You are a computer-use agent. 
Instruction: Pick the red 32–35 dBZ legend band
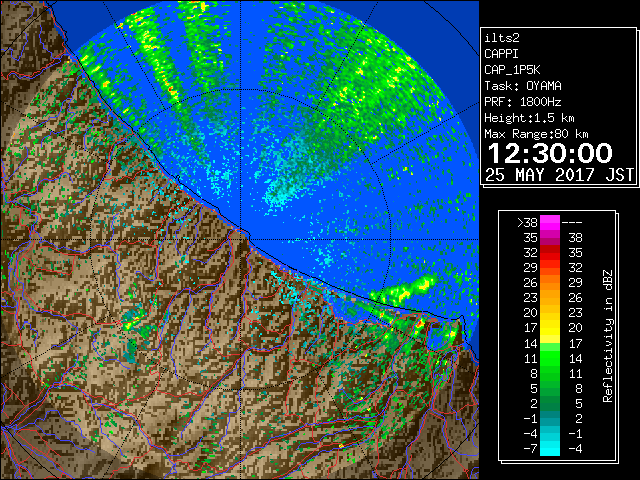tap(550, 253)
